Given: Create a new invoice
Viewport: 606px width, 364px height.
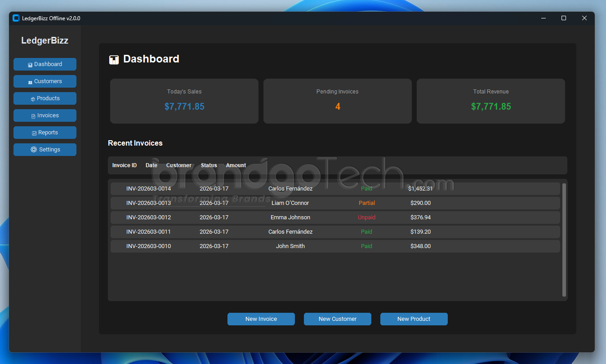Looking at the screenshot, I should [x=261, y=319].
